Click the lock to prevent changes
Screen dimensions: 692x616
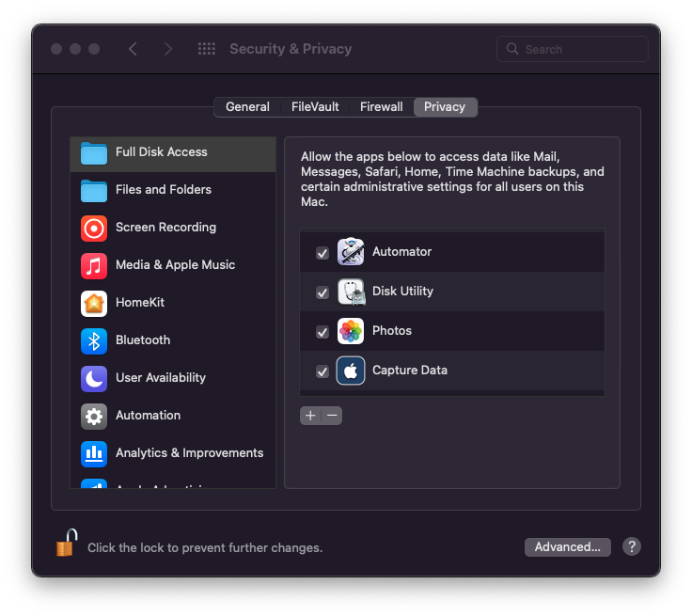pos(66,543)
